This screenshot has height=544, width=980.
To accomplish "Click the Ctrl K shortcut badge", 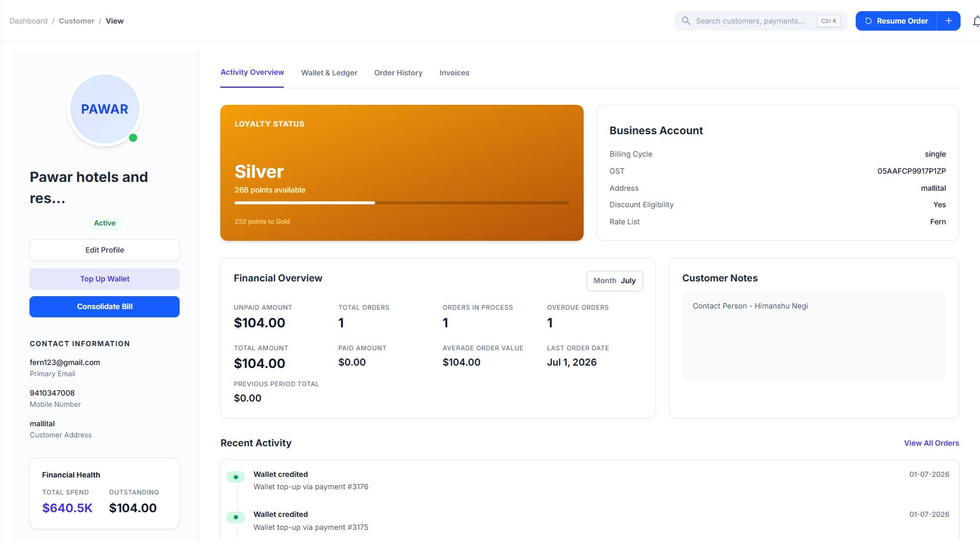I will 829,21.
